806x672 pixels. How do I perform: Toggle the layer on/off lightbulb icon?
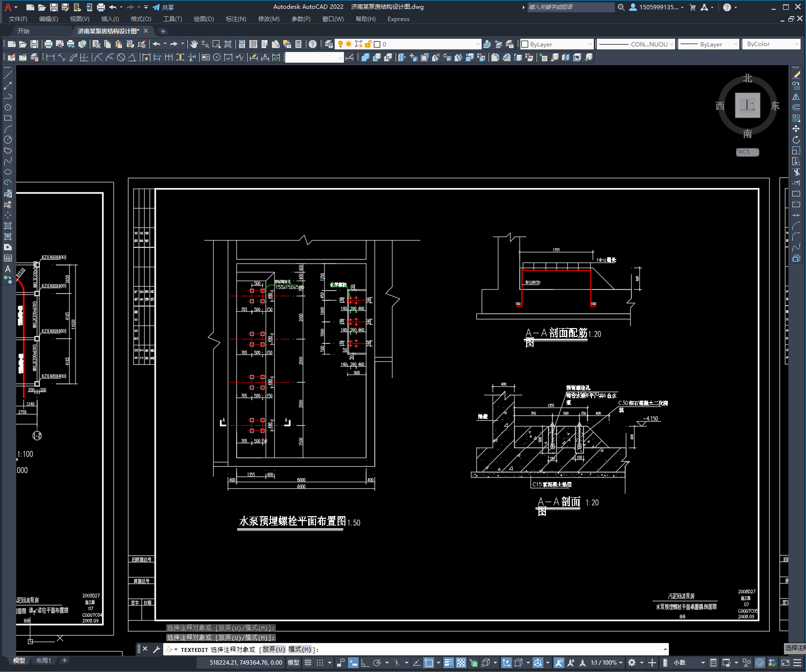(340, 44)
